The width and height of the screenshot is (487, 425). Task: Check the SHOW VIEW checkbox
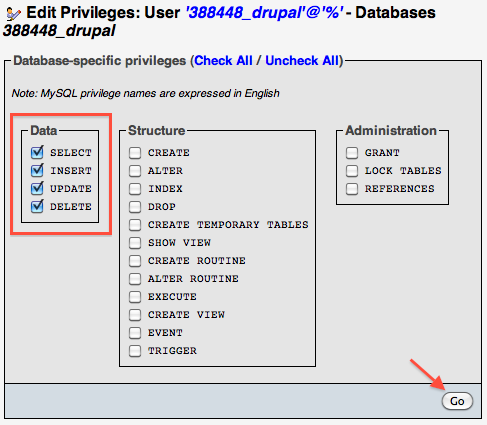coord(135,243)
